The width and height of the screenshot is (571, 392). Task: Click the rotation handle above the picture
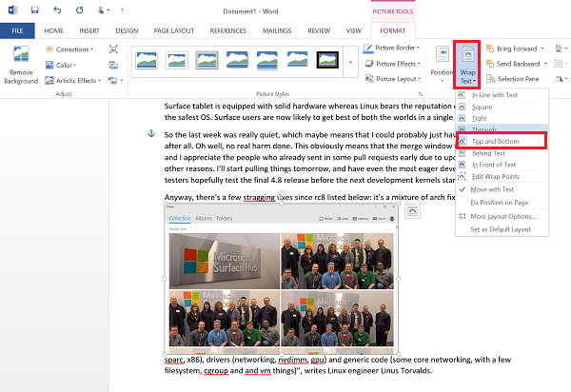282,194
